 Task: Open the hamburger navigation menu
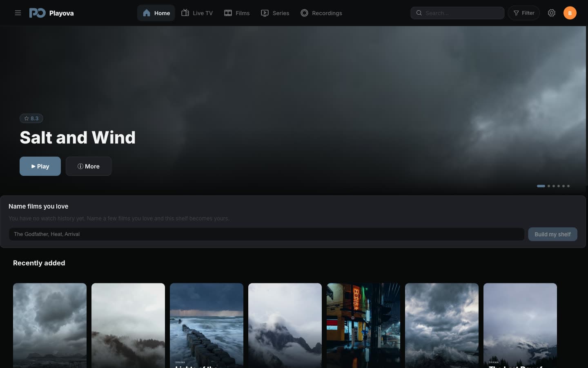click(18, 13)
